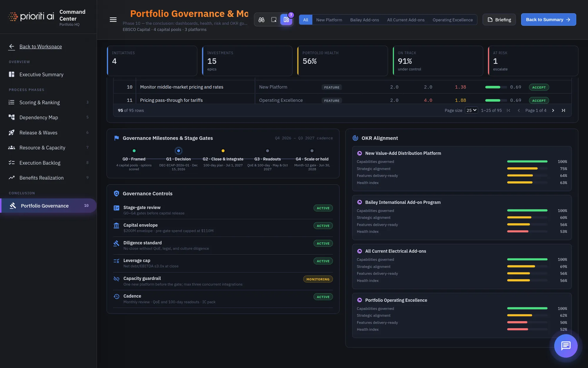The image size is (588, 368).
Task: Click the Benefits Realization trend icon
Action: (x=12, y=178)
